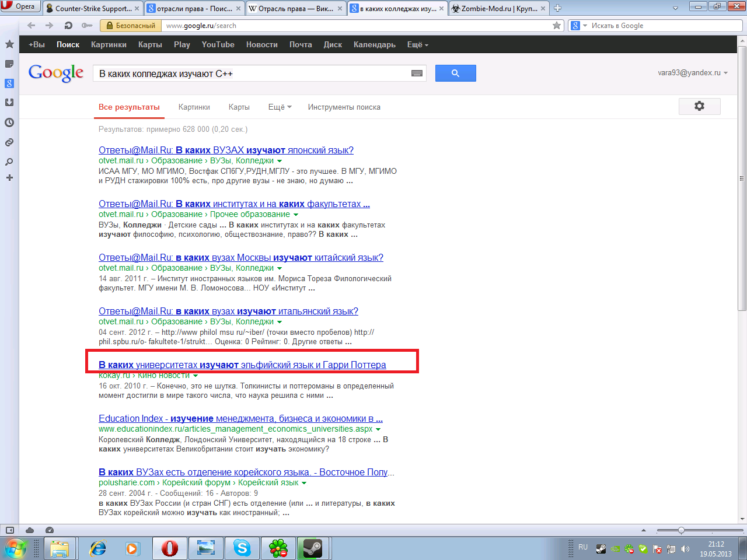Switch to Skype on the taskbar
The height and width of the screenshot is (560, 747).
[242, 548]
